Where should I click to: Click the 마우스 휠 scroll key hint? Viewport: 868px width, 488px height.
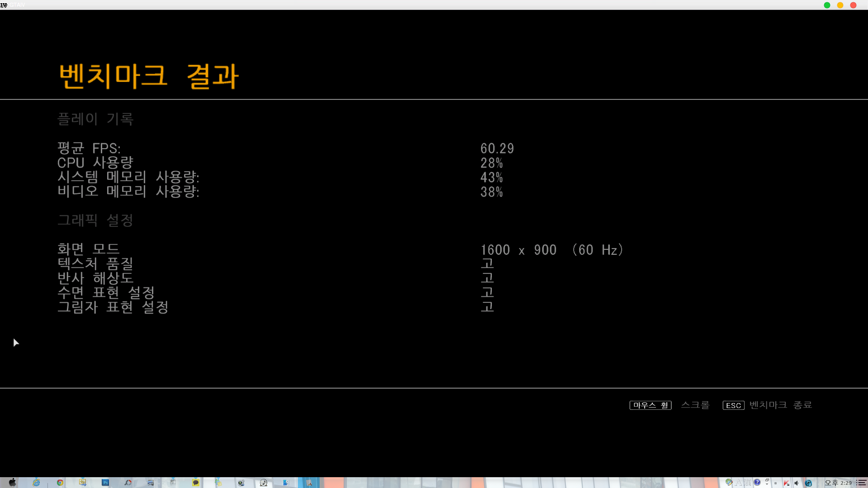point(650,405)
